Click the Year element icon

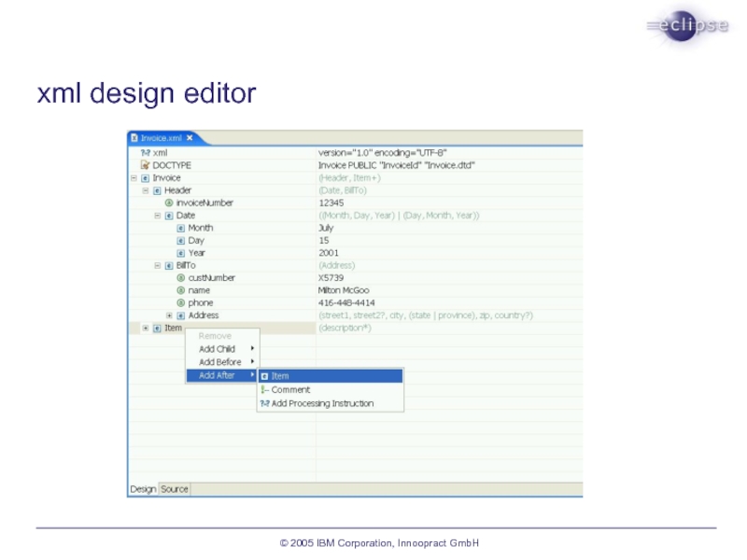[181, 253]
